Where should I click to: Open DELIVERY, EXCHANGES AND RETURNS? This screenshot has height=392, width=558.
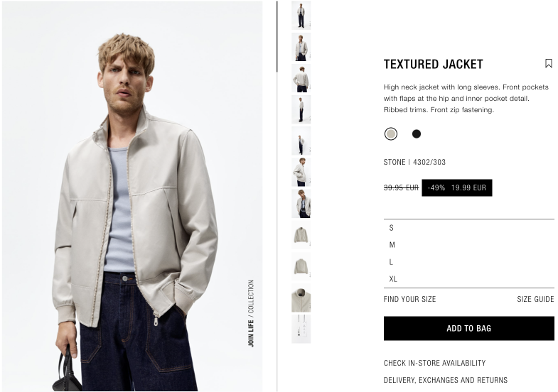tap(446, 380)
